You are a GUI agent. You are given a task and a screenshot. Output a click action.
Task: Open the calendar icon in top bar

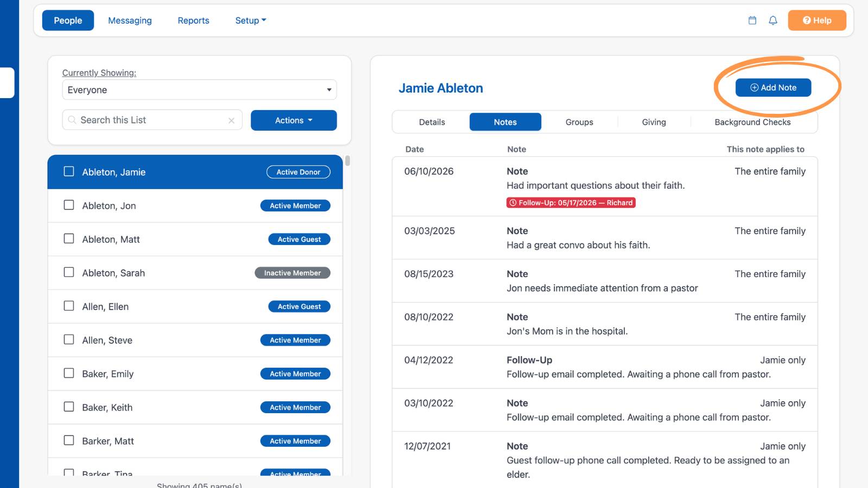coord(752,21)
